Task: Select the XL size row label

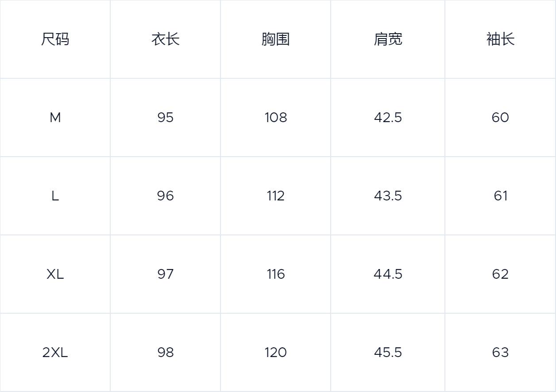Action: (x=55, y=274)
